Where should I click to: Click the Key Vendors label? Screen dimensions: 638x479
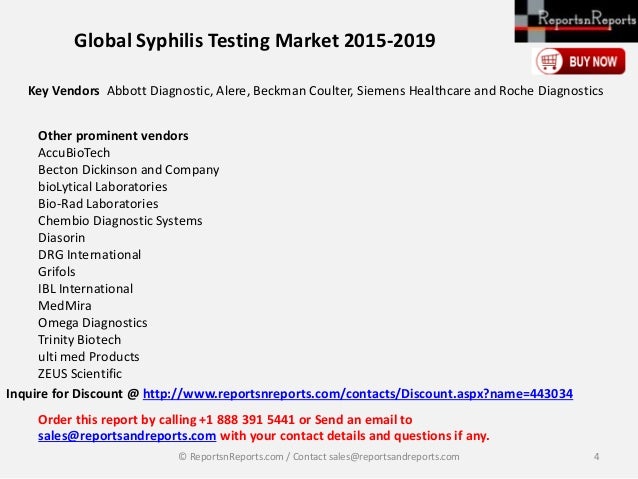point(63,90)
